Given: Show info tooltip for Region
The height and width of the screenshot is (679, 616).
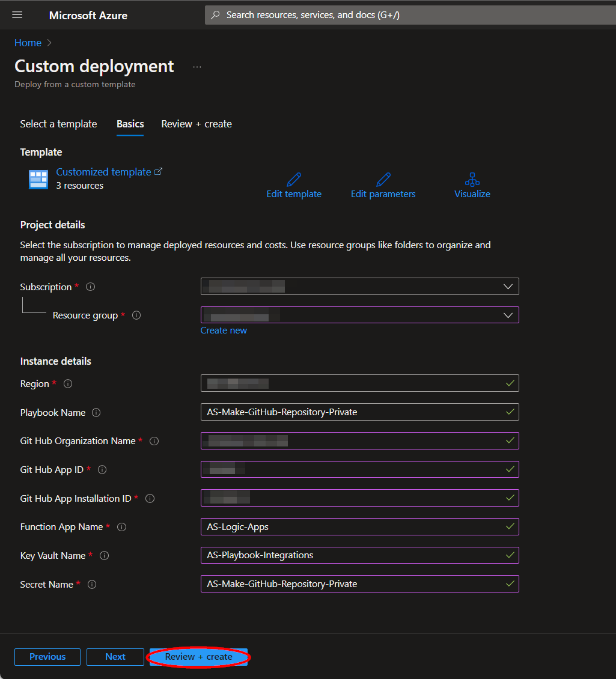Looking at the screenshot, I should click(x=68, y=384).
